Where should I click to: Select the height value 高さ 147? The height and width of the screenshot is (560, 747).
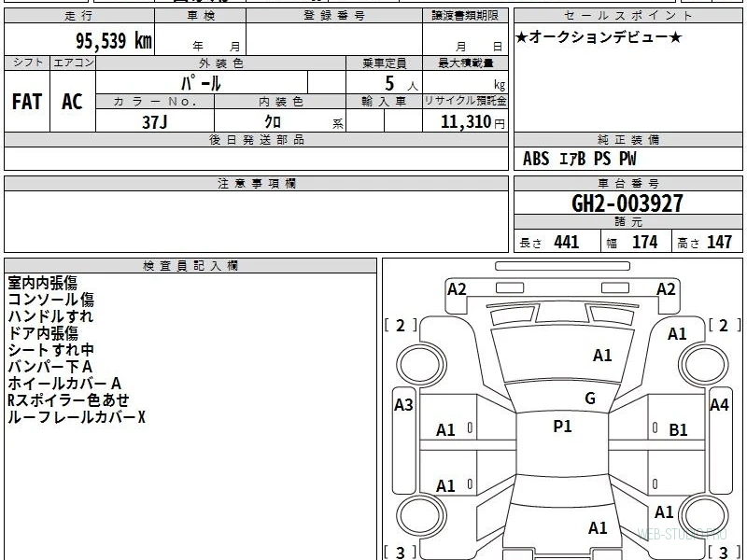point(704,243)
